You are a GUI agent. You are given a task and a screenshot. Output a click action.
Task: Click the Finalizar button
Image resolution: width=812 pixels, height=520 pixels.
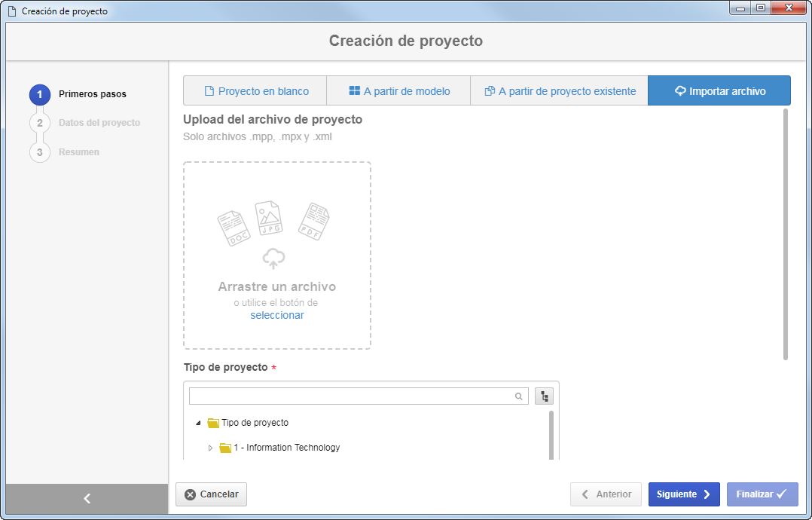762,494
